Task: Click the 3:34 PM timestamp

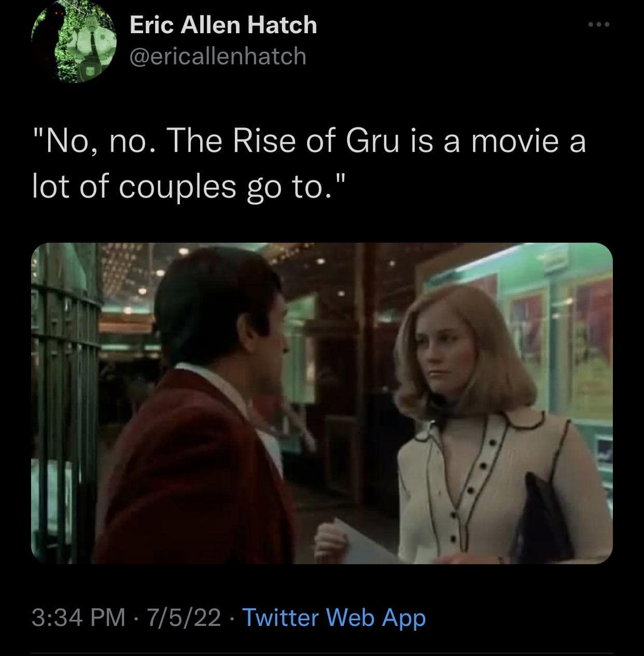Action: [x=78, y=618]
